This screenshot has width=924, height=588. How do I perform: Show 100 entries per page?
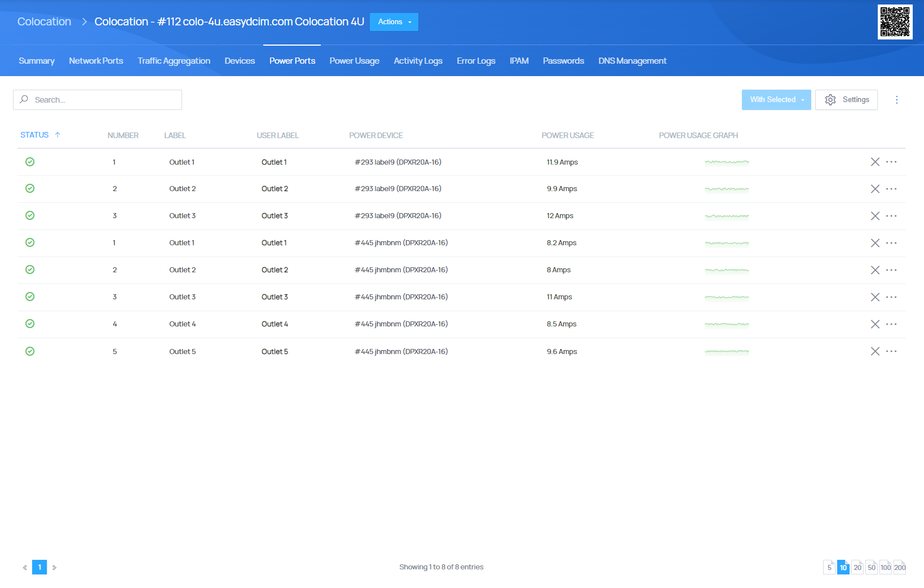(886, 567)
